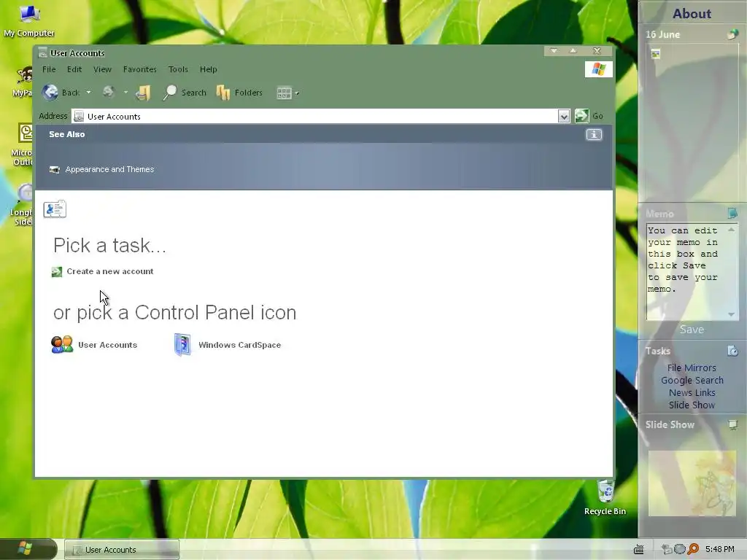The height and width of the screenshot is (560, 747).
Task: Open the Back history dropdown arrow
Action: tap(88, 93)
